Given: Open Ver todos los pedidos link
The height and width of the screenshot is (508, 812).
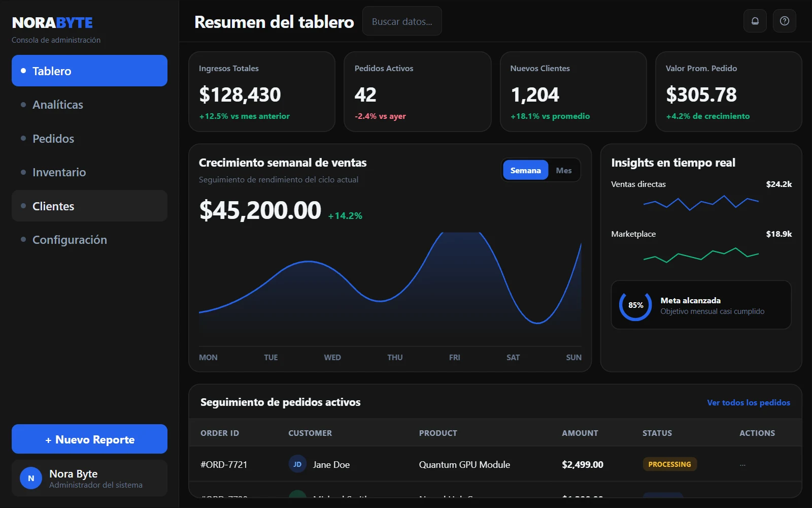Looking at the screenshot, I should [x=748, y=402].
